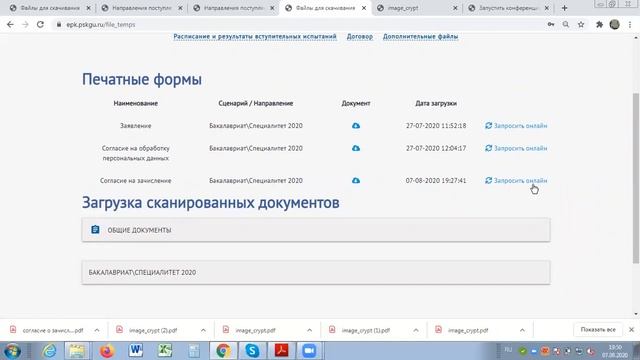Open the zoom magnifier icon in address bar

566,24
